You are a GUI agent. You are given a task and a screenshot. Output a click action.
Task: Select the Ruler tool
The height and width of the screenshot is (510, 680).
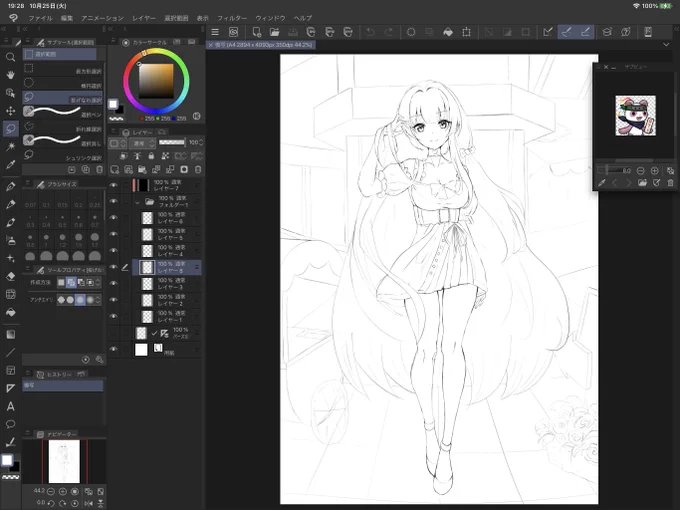[10, 388]
